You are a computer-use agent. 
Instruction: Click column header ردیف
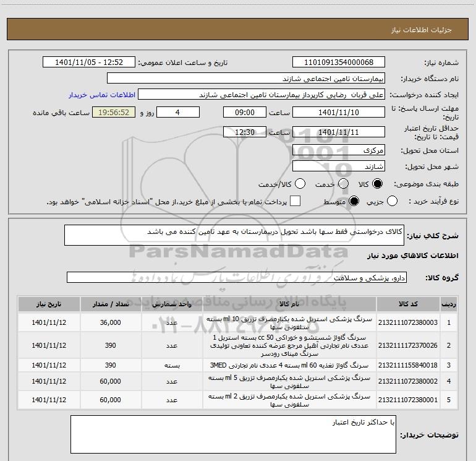[449, 304]
